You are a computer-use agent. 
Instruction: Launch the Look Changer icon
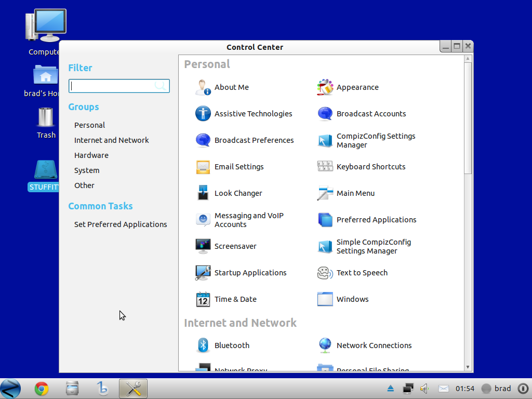tap(203, 193)
